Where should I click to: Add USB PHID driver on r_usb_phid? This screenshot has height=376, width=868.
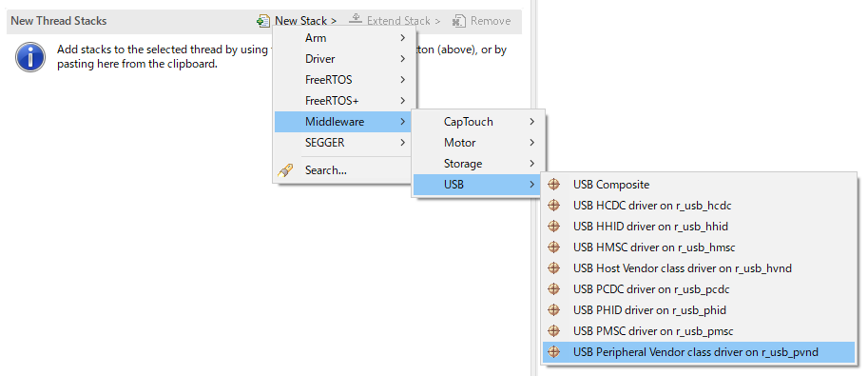coord(699,310)
